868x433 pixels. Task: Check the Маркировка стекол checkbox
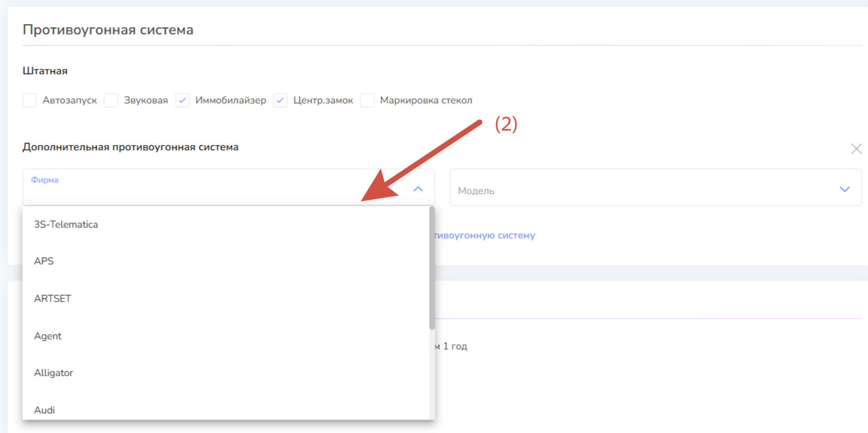[x=367, y=100]
